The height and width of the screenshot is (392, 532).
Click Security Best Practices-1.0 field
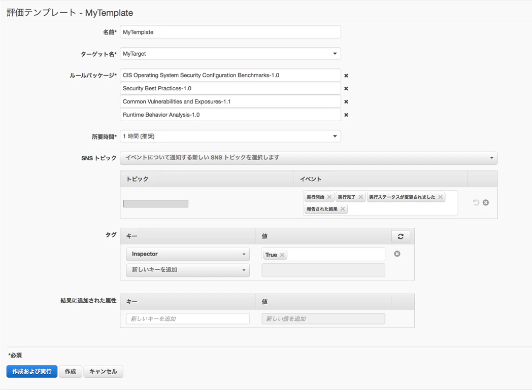tap(230, 88)
